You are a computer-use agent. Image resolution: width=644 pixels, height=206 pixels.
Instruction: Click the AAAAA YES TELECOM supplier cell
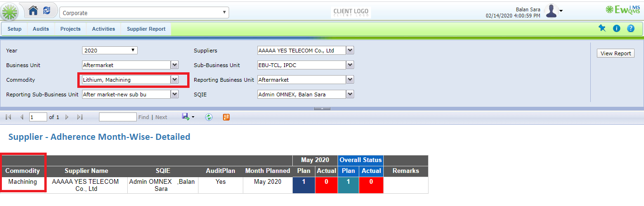click(87, 185)
